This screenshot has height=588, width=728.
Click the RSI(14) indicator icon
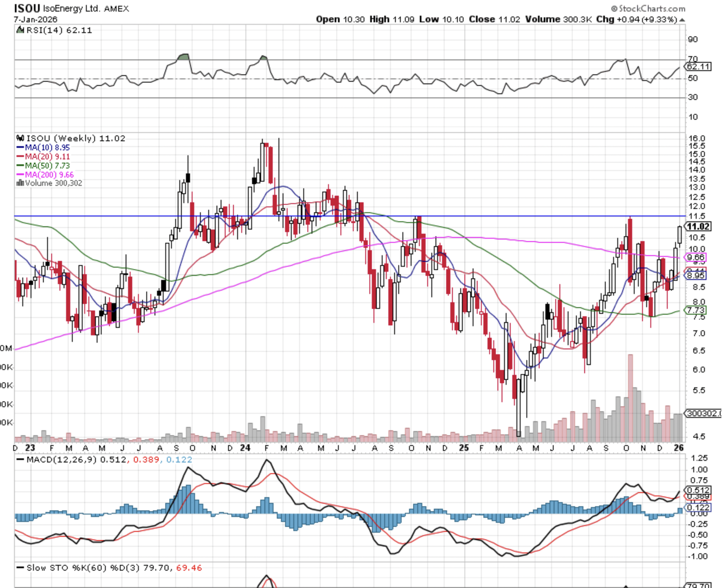(20, 30)
